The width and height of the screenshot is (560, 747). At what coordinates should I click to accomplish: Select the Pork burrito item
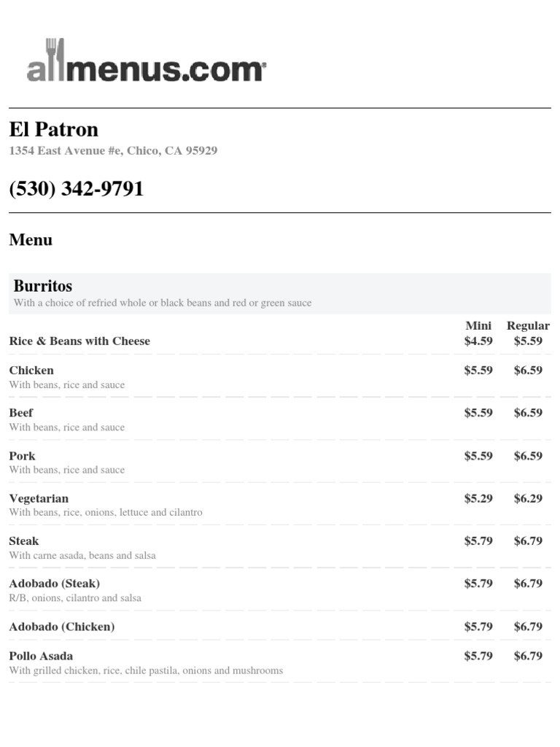click(22, 456)
